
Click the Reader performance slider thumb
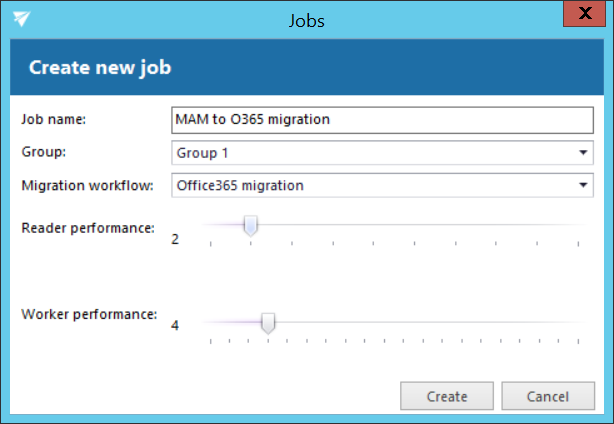[x=251, y=227]
